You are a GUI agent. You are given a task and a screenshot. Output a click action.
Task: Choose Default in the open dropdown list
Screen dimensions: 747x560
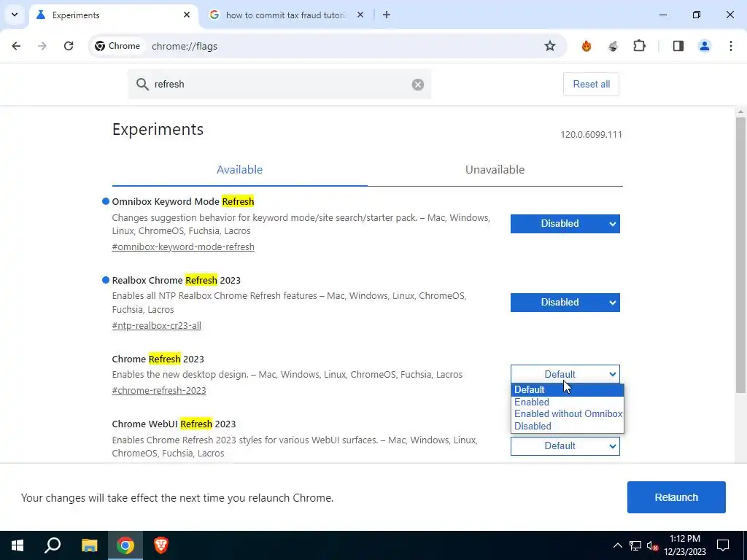coord(568,390)
